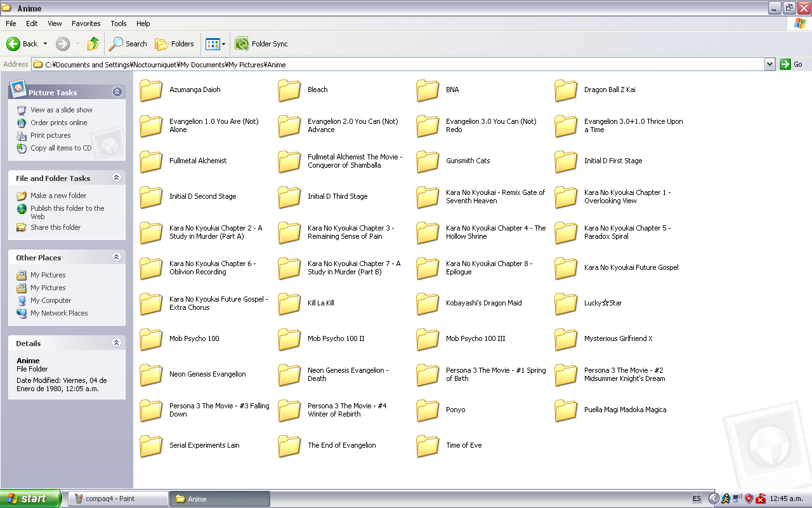812x508 pixels.
Task: Click the Anime taskbar button
Action: tap(220, 498)
